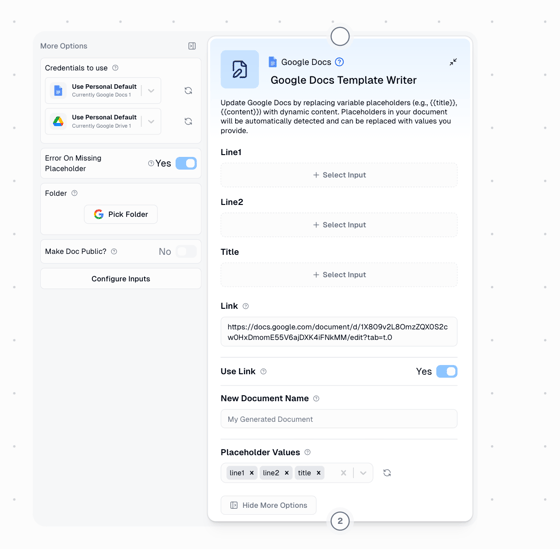Screen dimensions: 560x549
Task: Open help for Credentials to use
Action: click(x=115, y=68)
